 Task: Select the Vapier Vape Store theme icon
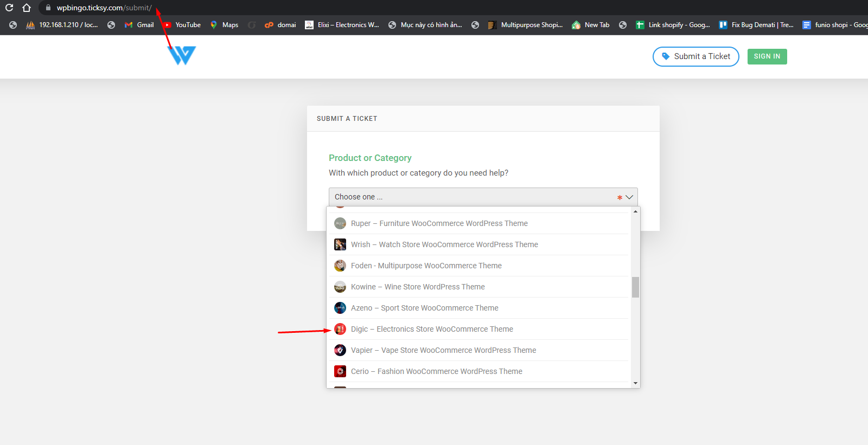click(x=340, y=350)
